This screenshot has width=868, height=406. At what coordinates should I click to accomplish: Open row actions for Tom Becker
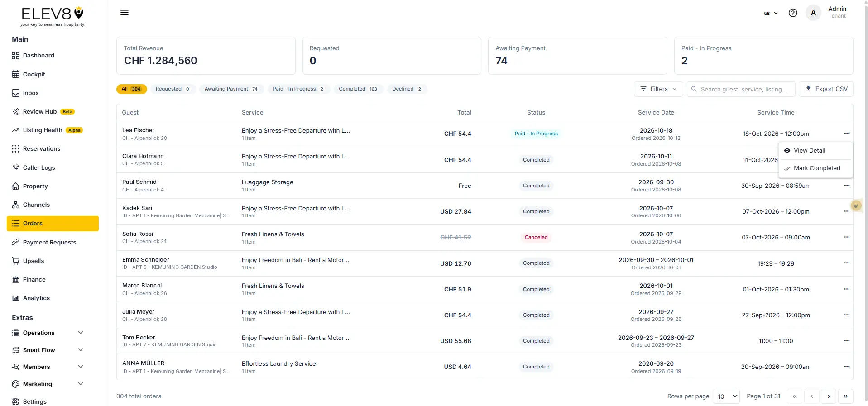point(847,341)
